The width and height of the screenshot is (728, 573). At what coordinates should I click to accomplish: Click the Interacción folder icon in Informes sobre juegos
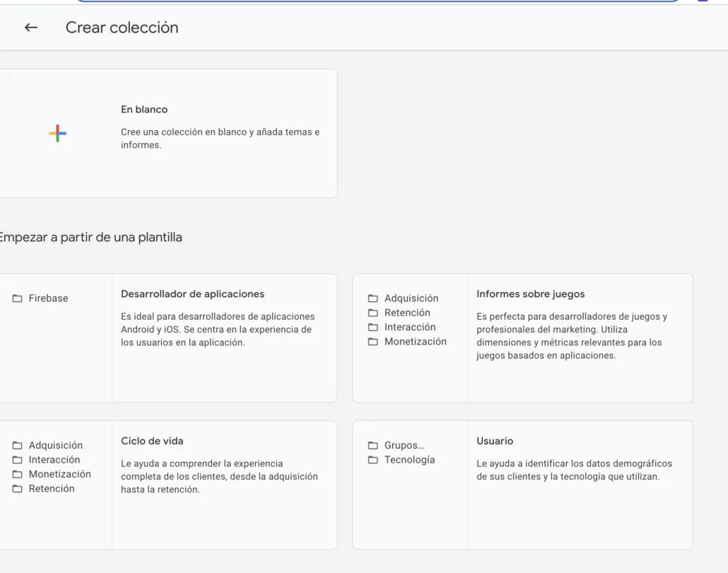pos(373,327)
